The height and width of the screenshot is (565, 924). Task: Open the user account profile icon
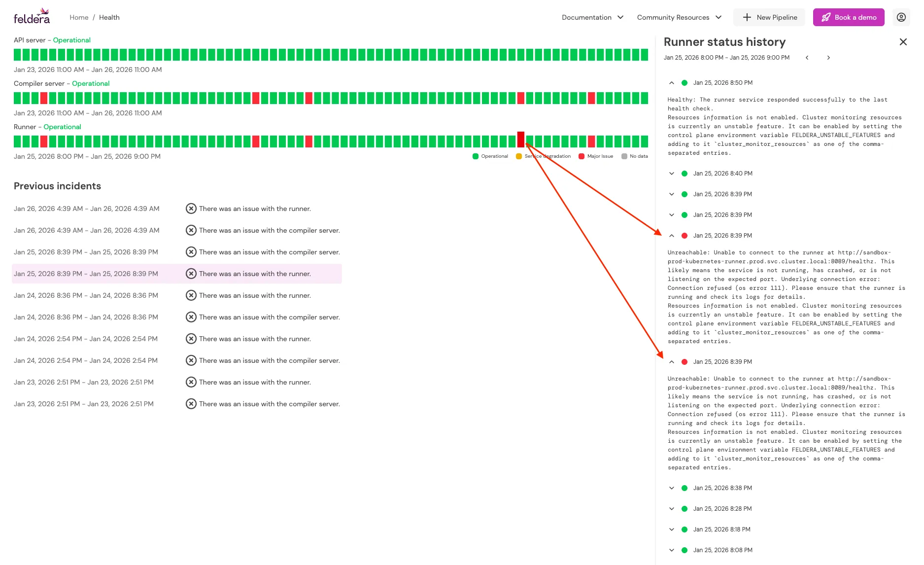click(901, 17)
